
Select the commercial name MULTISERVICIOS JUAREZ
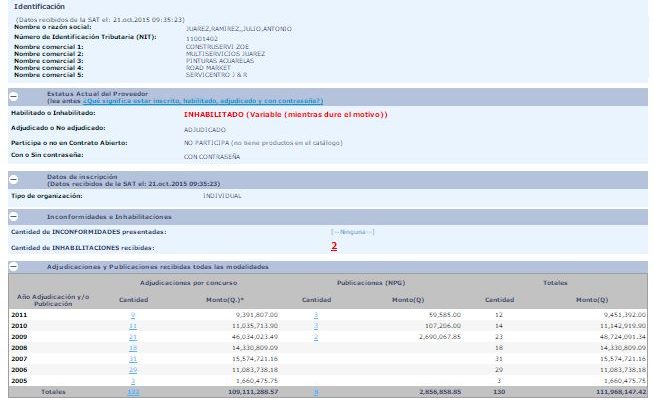coord(225,54)
